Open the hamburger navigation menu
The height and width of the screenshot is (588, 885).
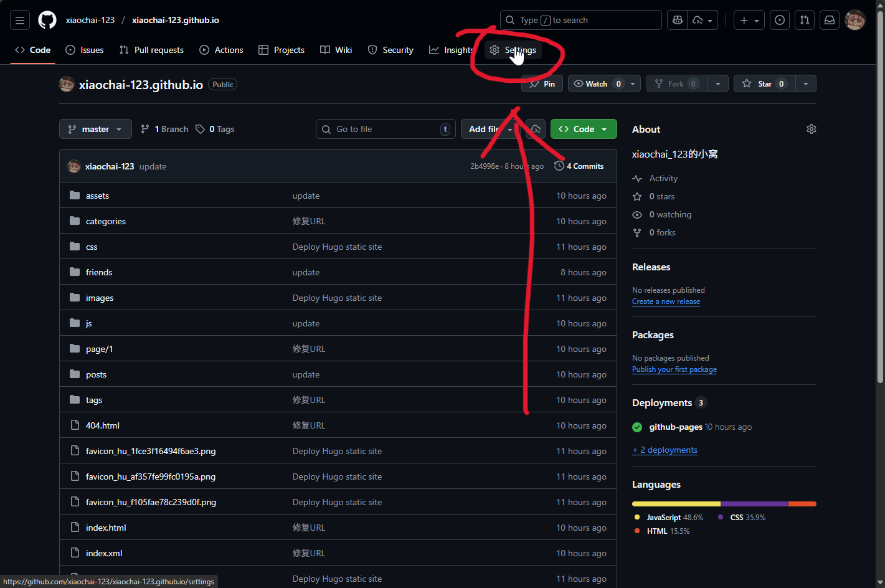(x=20, y=20)
